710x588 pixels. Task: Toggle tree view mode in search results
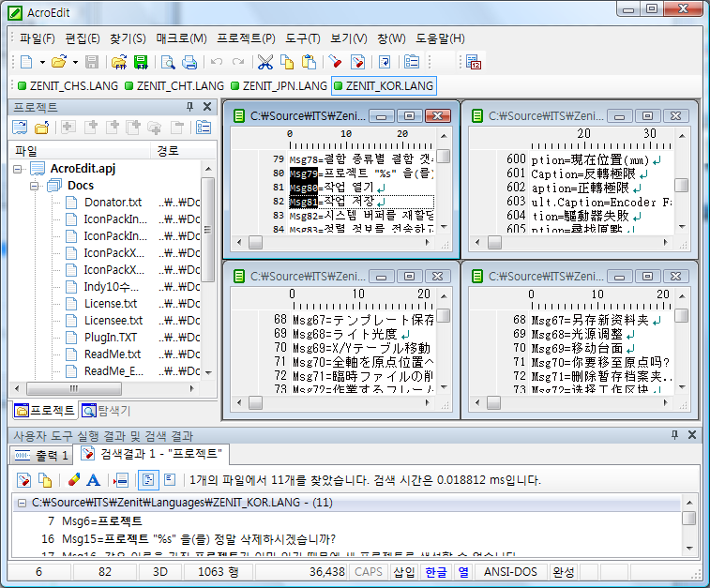point(148,480)
